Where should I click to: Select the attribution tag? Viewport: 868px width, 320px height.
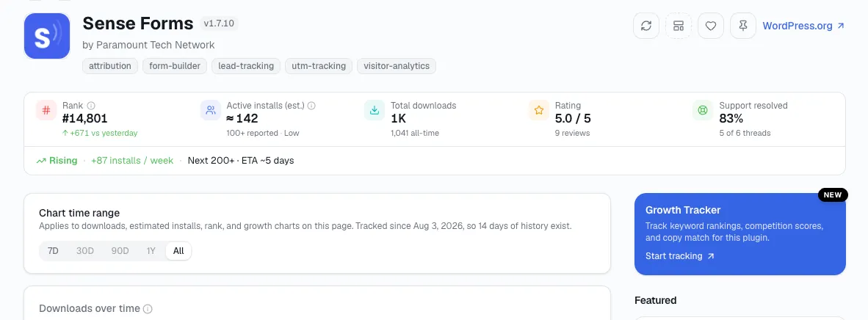[x=110, y=66]
